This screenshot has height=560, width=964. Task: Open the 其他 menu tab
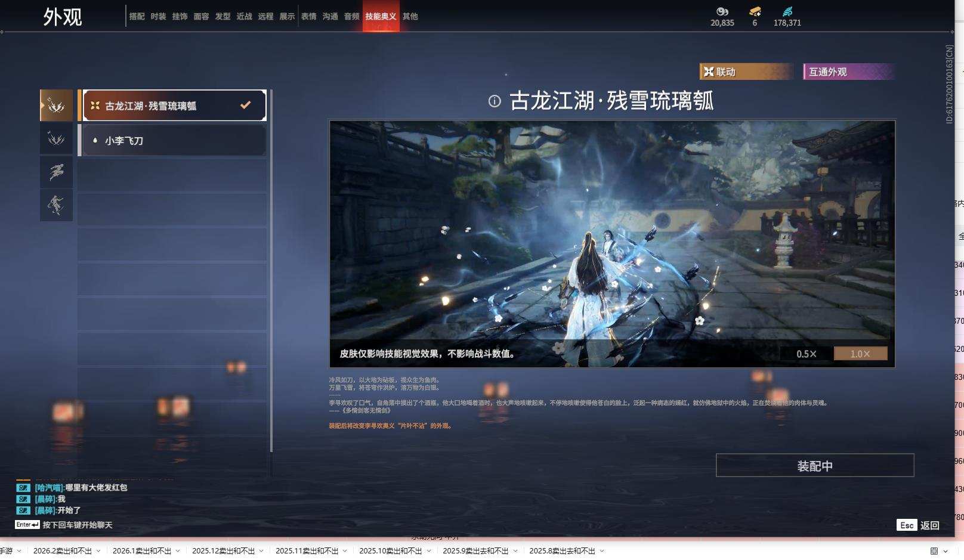(409, 16)
